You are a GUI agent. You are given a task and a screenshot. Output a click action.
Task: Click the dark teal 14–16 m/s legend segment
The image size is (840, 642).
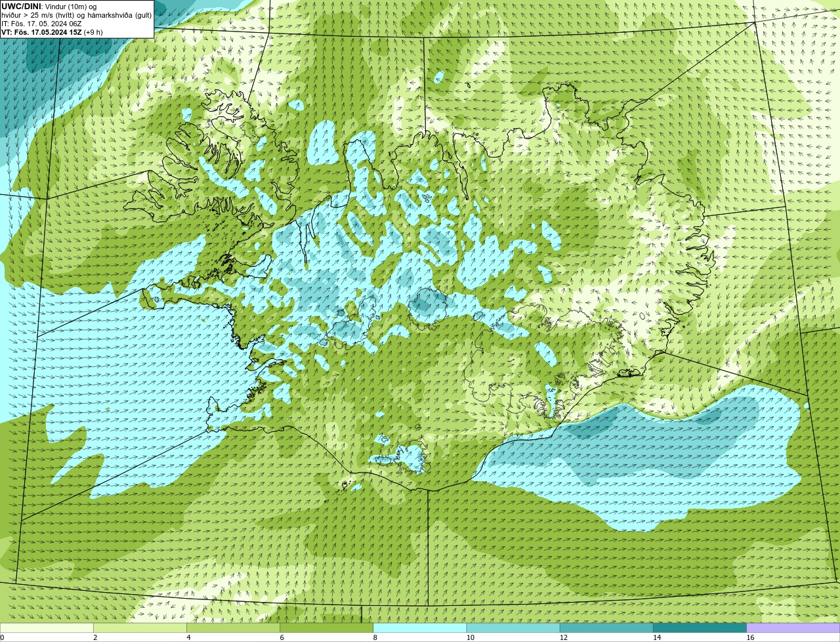pyautogui.click(x=700, y=628)
